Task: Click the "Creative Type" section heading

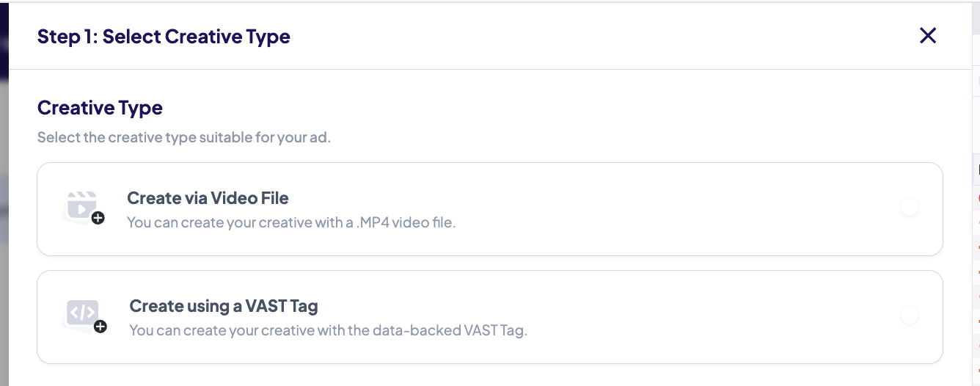Action: click(100, 108)
